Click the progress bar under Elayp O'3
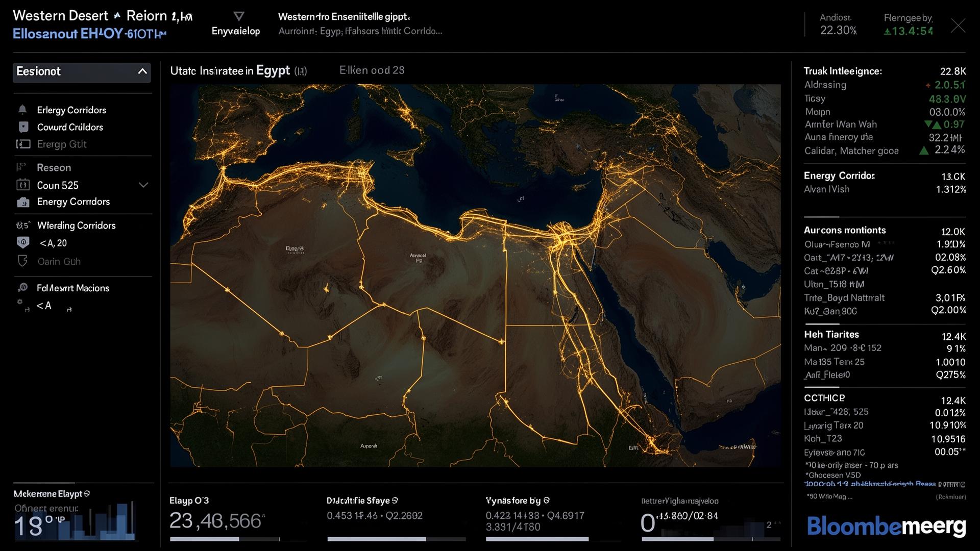This screenshot has height=551, width=980. [x=225, y=539]
